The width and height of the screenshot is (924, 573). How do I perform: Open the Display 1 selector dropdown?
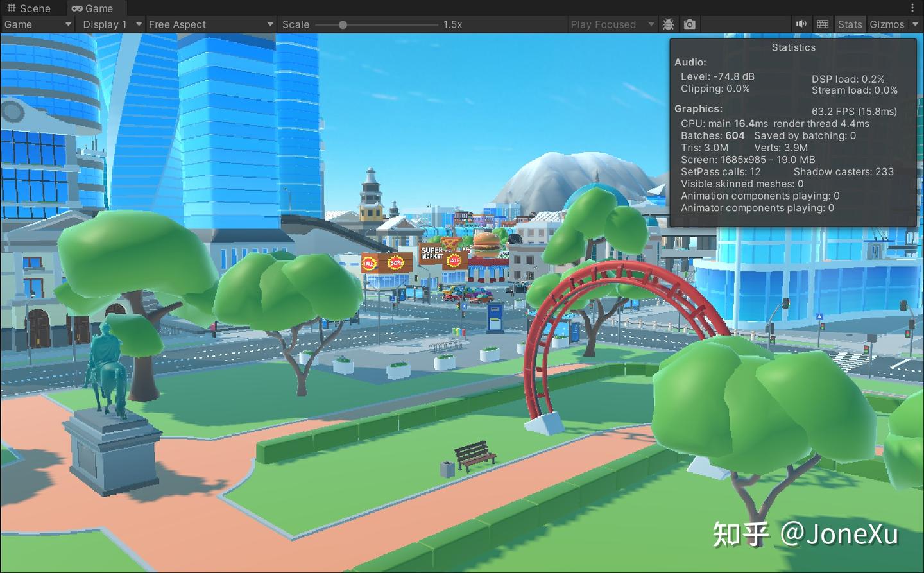click(x=110, y=24)
